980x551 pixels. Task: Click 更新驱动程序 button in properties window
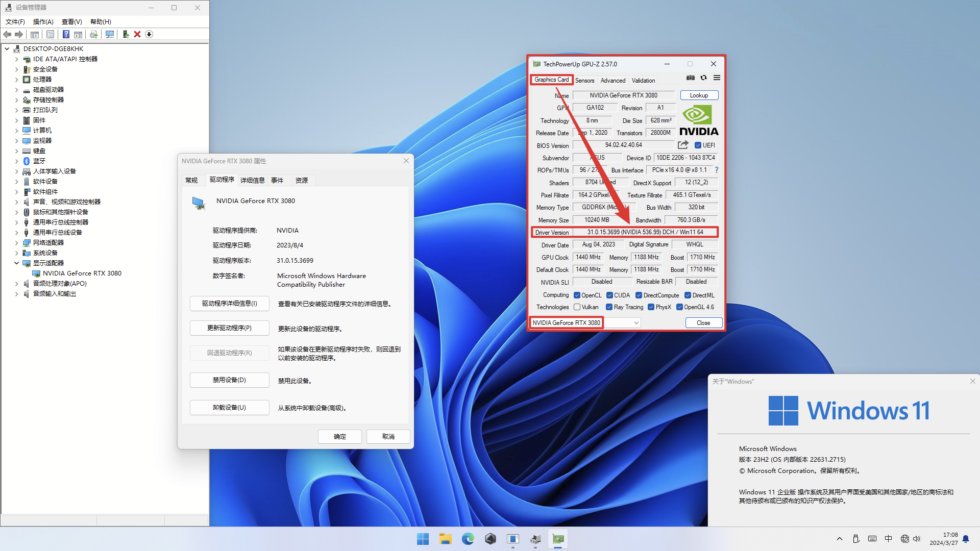(x=229, y=329)
